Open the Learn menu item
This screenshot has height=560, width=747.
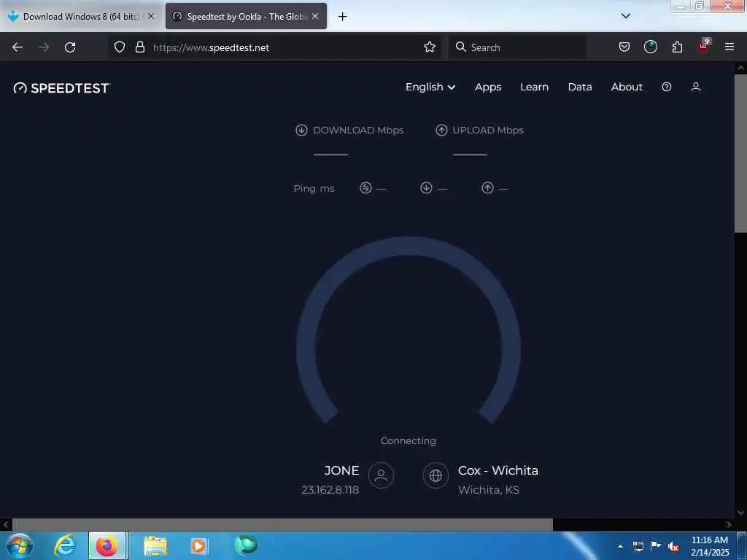pyautogui.click(x=534, y=87)
